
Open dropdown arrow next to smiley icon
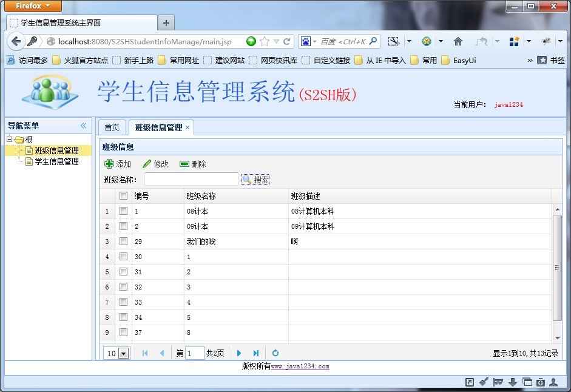441,41
